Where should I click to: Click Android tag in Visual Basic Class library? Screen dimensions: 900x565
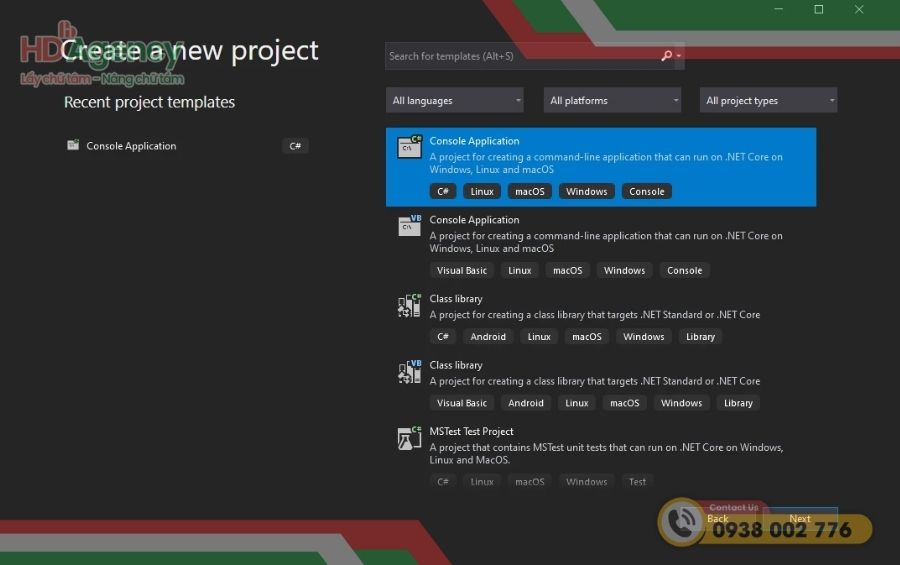526,403
